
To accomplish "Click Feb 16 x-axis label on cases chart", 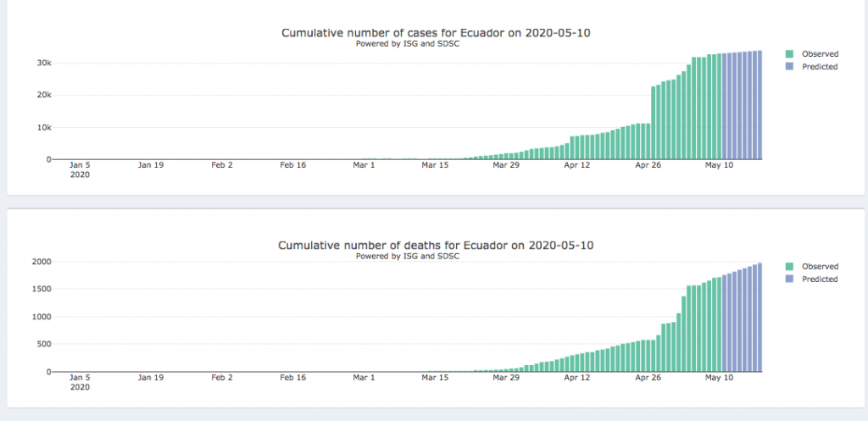I will click(x=292, y=165).
